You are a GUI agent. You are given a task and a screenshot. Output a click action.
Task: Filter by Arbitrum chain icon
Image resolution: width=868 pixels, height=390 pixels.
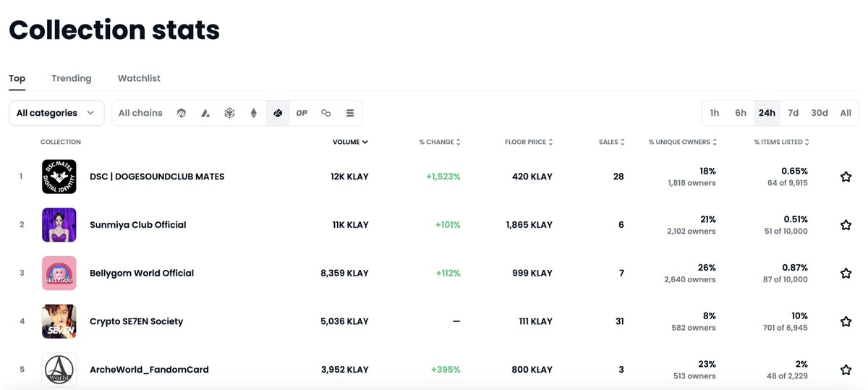(x=182, y=113)
